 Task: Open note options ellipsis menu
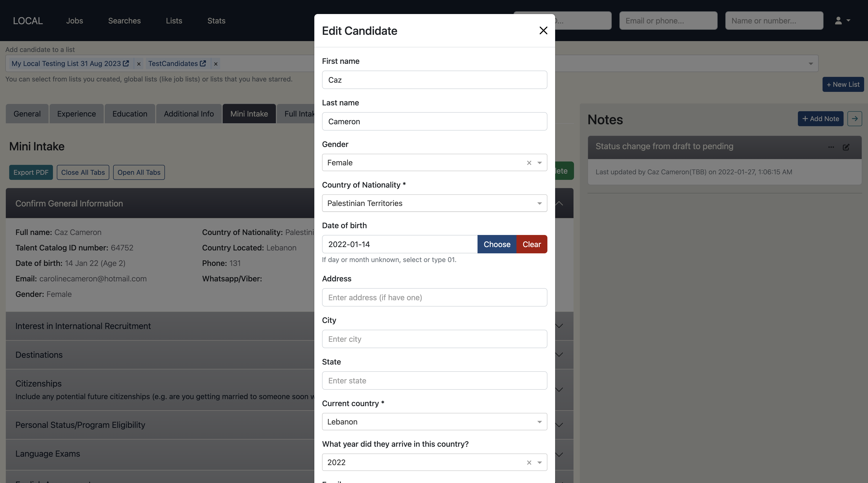point(831,147)
